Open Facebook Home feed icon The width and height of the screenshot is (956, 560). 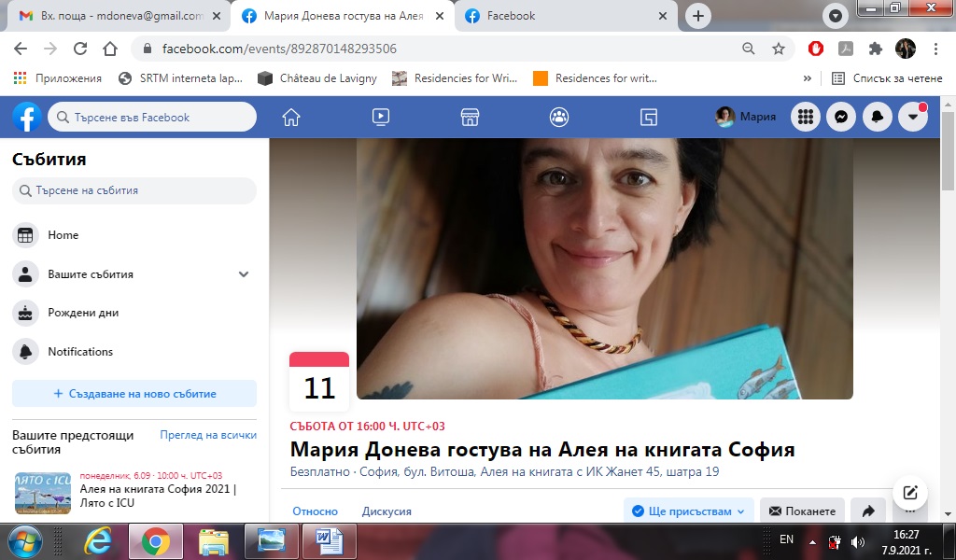click(x=291, y=117)
